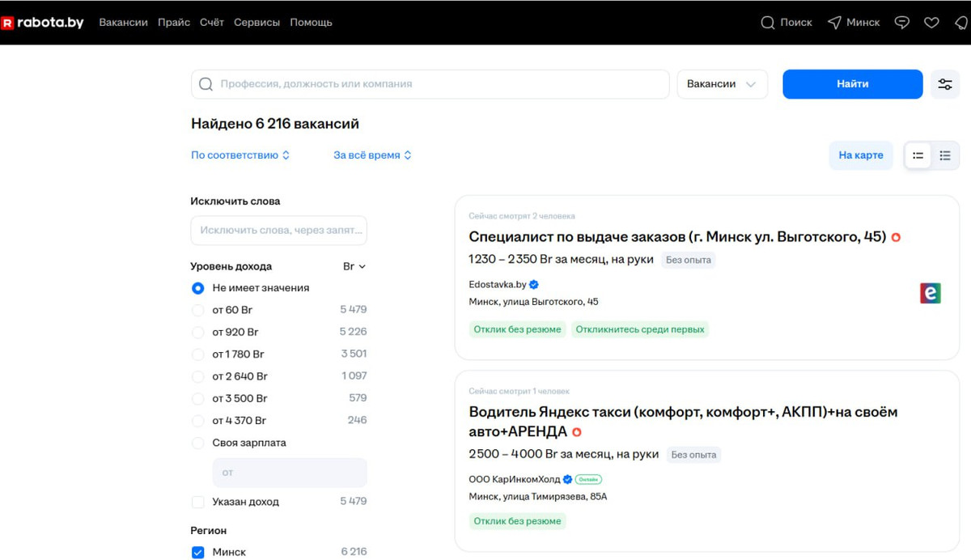
Task: Click the Минск location arrow icon
Action: tap(834, 23)
